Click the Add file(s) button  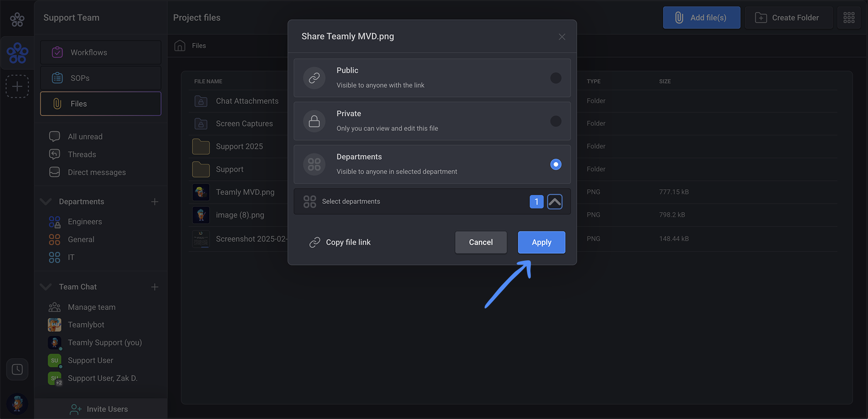(701, 18)
